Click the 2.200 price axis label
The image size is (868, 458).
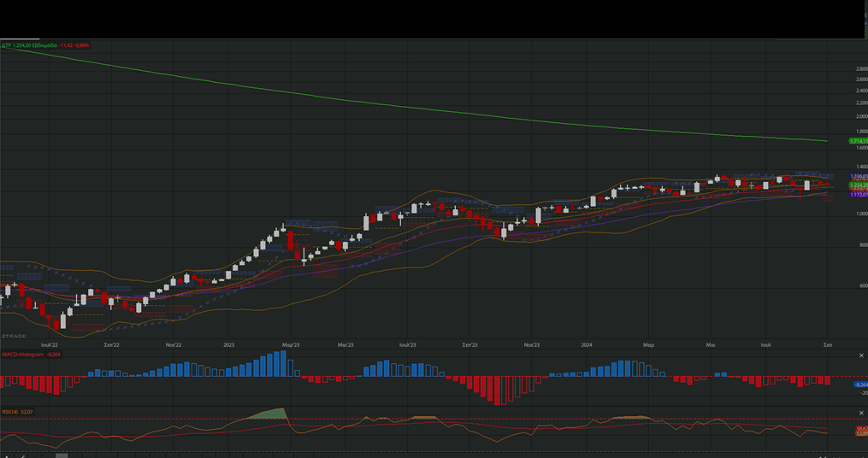click(x=861, y=103)
